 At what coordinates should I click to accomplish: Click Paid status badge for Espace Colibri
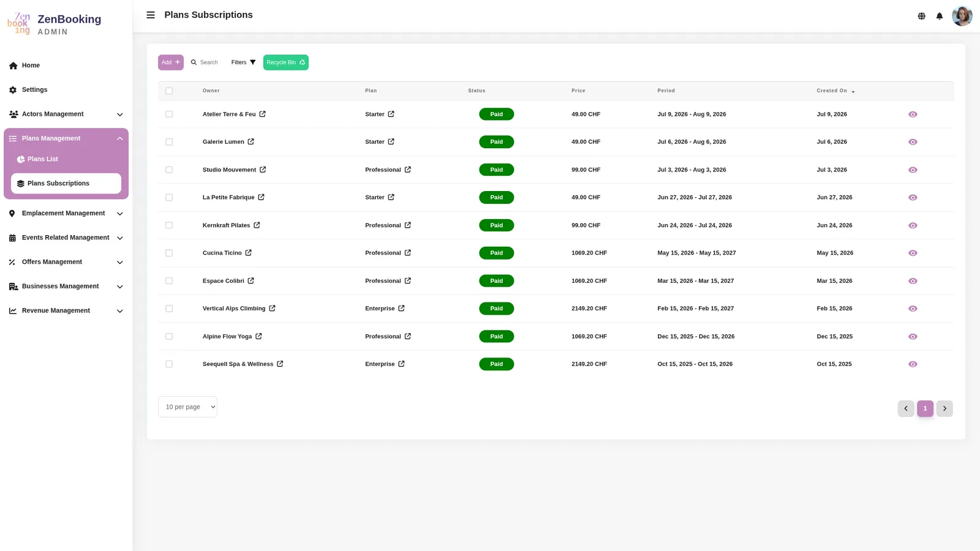(497, 281)
